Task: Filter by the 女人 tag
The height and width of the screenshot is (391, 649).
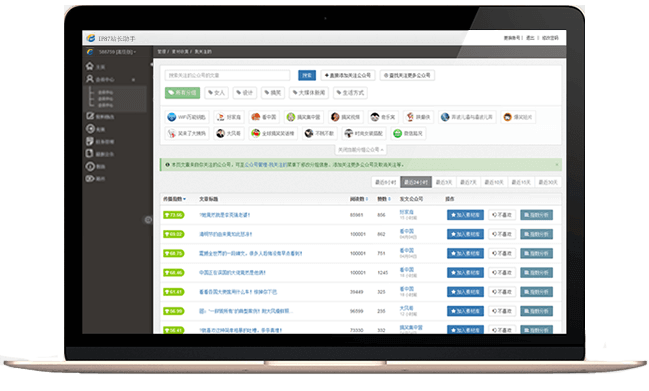Action: tap(216, 93)
